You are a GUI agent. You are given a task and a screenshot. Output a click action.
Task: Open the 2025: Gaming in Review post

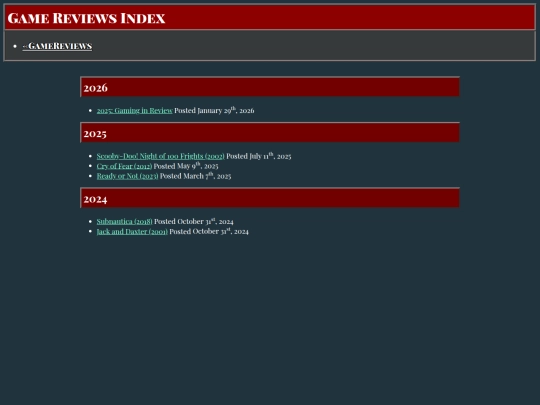[x=134, y=111]
